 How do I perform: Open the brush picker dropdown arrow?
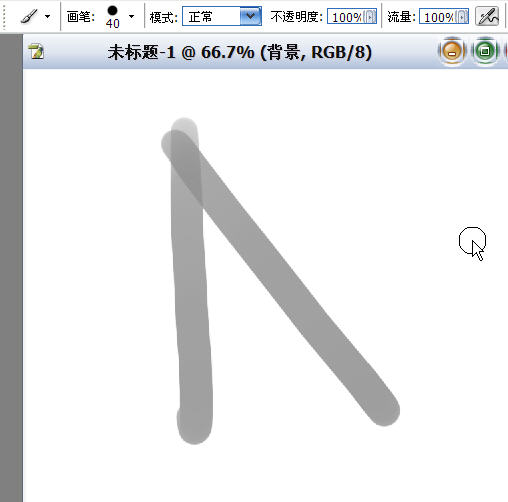132,16
